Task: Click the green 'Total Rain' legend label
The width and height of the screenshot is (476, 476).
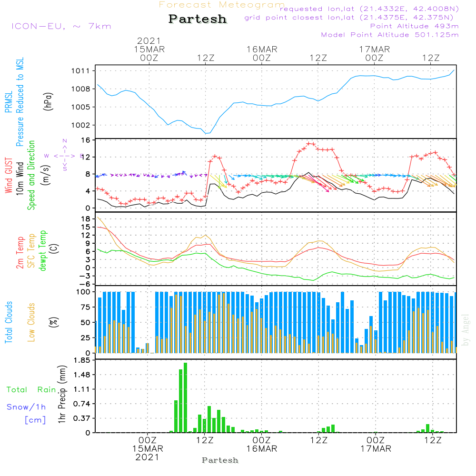Action: coord(31,390)
